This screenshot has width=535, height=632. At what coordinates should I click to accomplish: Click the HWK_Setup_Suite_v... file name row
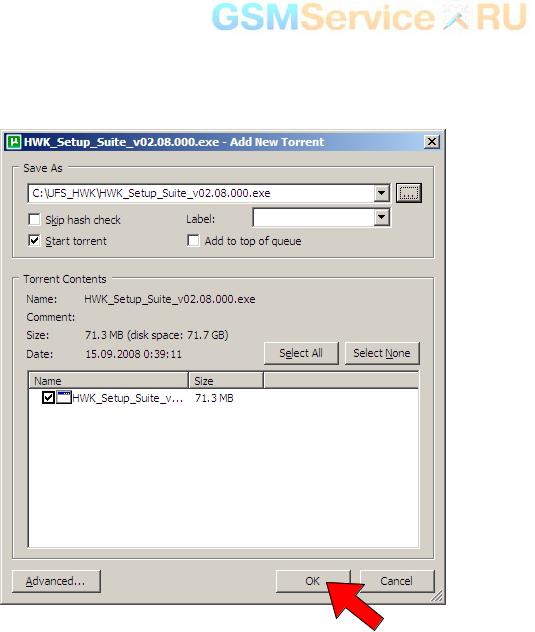click(x=127, y=398)
